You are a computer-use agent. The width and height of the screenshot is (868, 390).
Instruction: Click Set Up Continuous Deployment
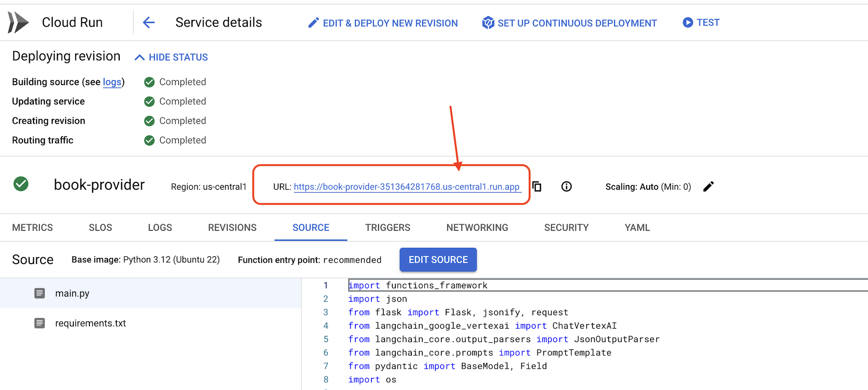click(569, 23)
